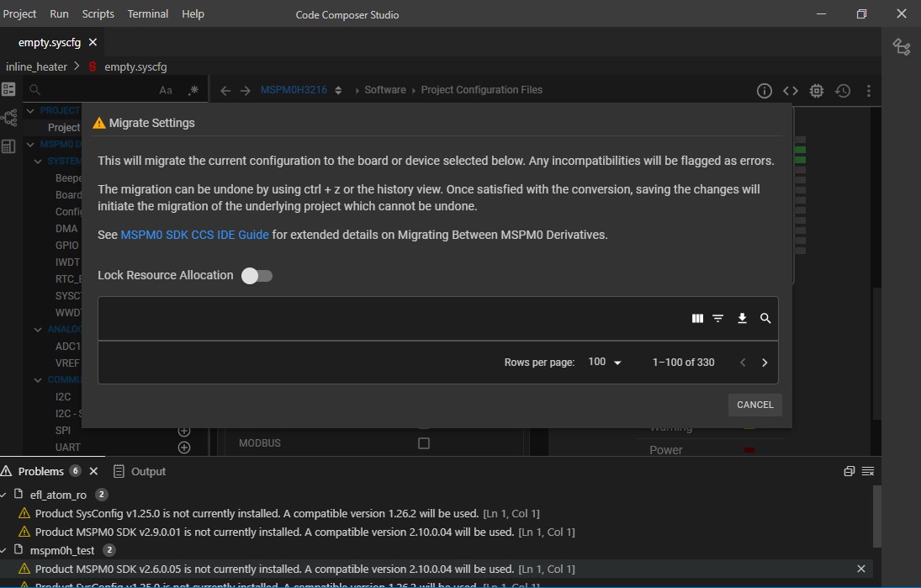Open the table filter icon
Screen dimensions: 921x588
[x=717, y=318]
